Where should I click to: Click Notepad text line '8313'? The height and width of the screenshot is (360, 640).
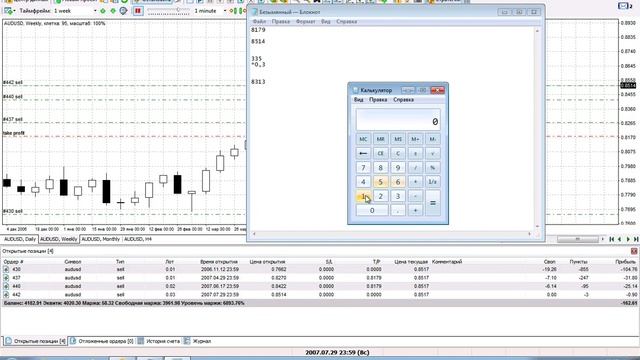(x=258, y=82)
